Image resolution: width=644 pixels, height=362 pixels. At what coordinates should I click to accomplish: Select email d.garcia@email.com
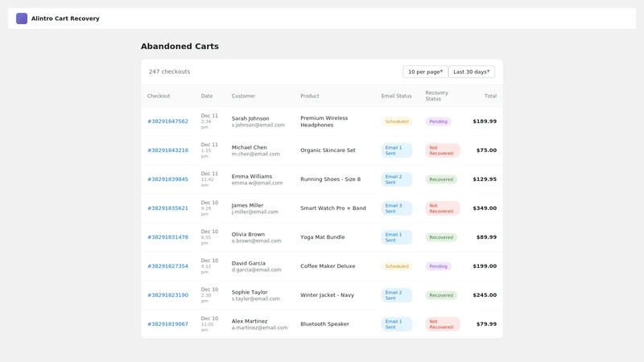point(256,269)
